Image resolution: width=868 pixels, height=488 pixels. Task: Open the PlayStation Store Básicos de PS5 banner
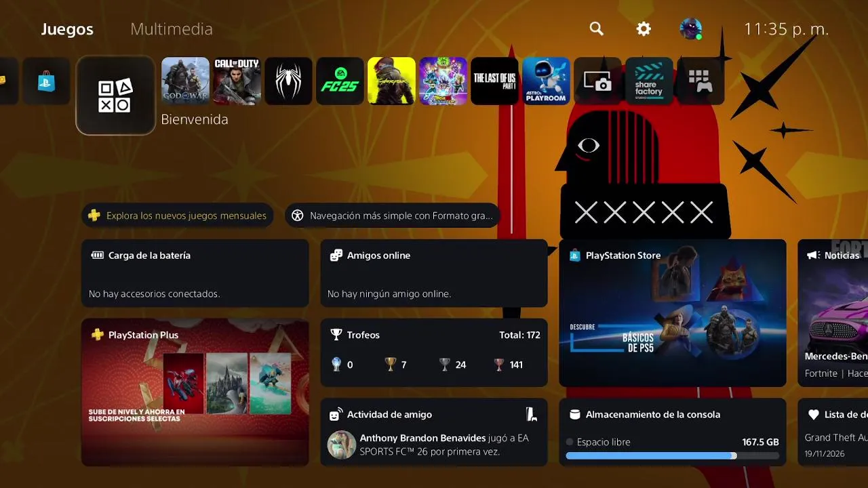pyautogui.click(x=673, y=313)
